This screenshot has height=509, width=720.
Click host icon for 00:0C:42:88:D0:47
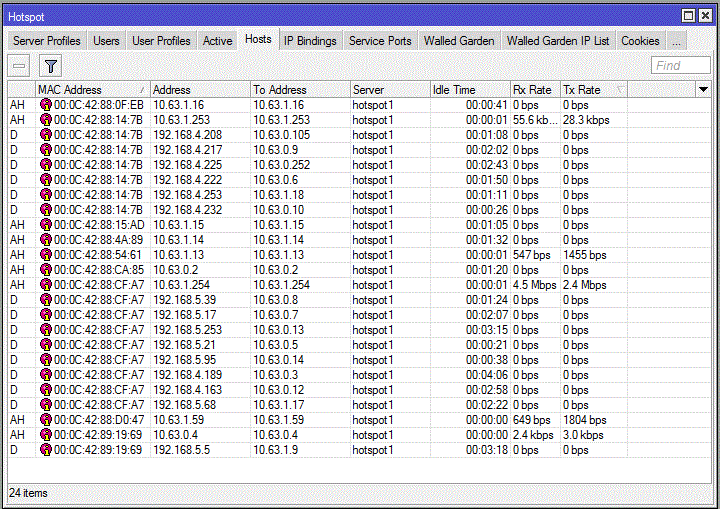pyautogui.click(x=45, y=420)
